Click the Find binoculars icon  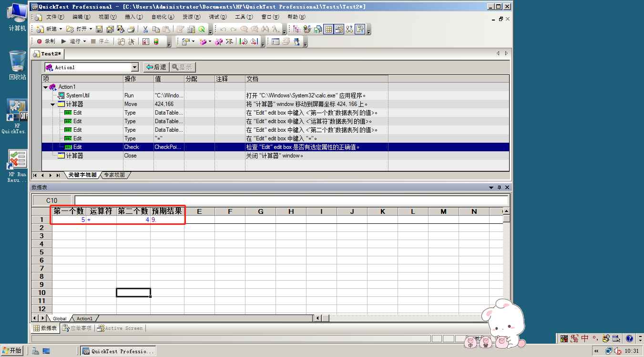pyautogui.click(x=265, y=29)
